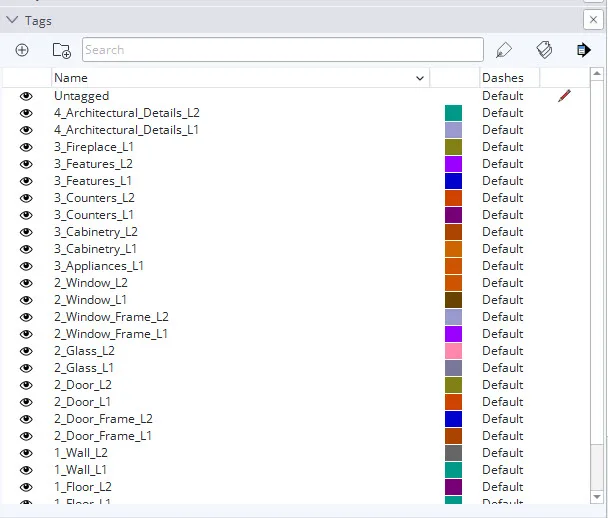Click the scrollbar down arrow

pyautogui.click(x=597, y=497)
